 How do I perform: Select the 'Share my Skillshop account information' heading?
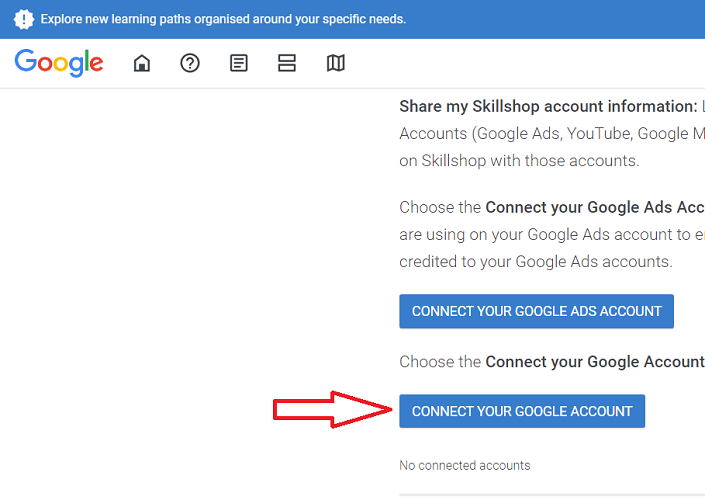(548, 106)
